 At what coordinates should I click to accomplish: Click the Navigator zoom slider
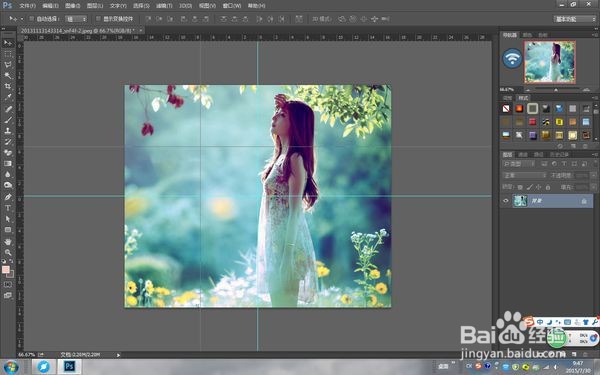556,90
